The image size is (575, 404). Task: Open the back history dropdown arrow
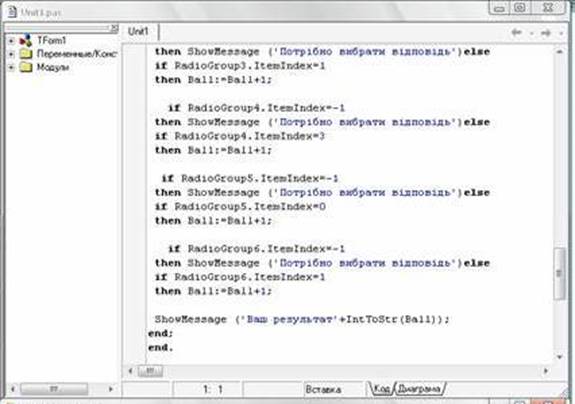click(531, 33)
